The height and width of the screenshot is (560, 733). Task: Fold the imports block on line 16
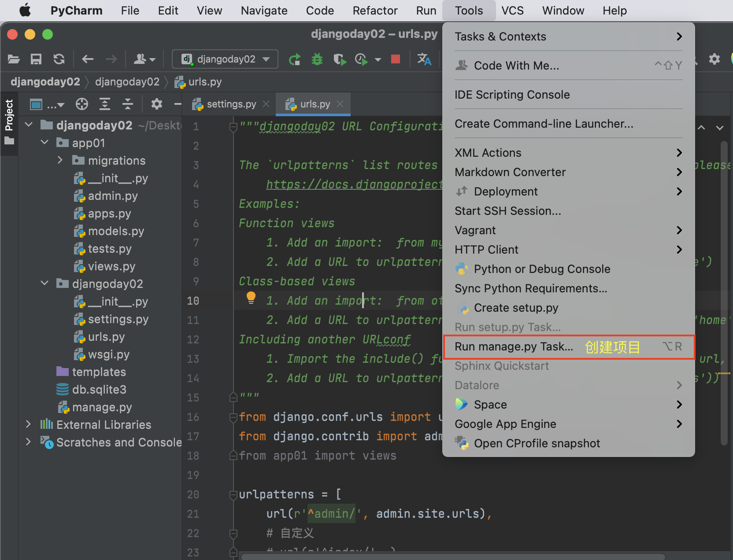pos(233,417)
